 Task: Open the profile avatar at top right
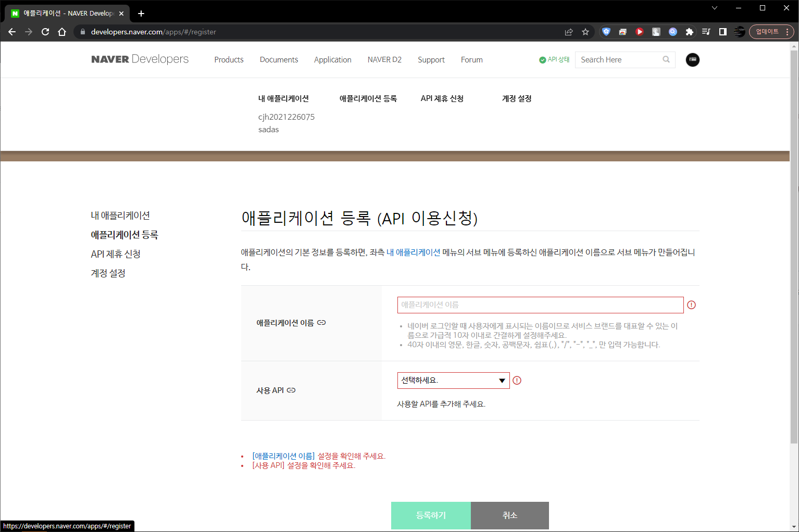692,60
